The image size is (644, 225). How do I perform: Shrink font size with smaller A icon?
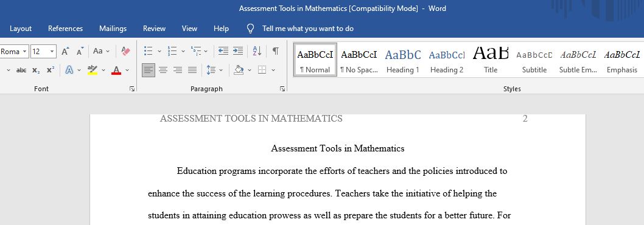(80, 51)
